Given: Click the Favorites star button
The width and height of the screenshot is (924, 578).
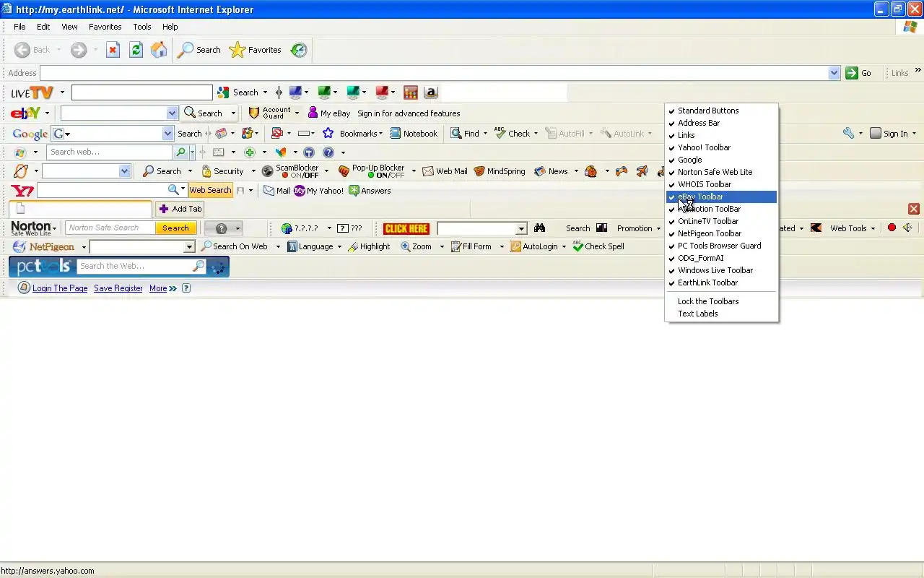Looking at the screenshot, I should coord(256,50).
